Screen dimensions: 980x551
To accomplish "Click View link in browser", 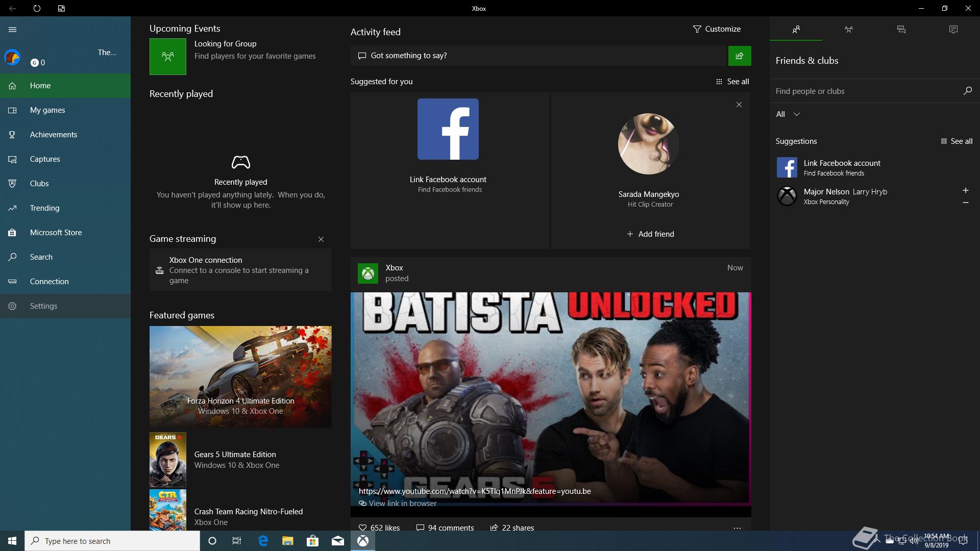I will coord(398,504).
